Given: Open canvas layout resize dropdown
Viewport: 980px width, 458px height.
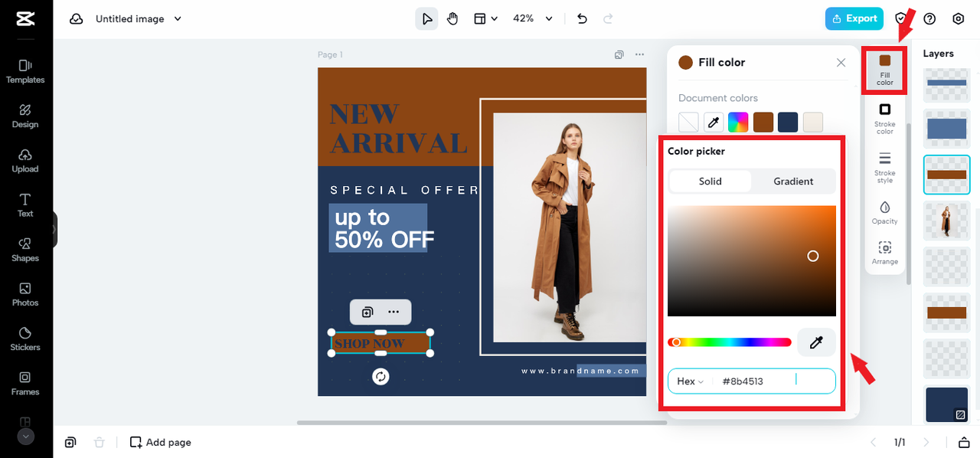Looking at the screenshot, I should click(485, 19).
